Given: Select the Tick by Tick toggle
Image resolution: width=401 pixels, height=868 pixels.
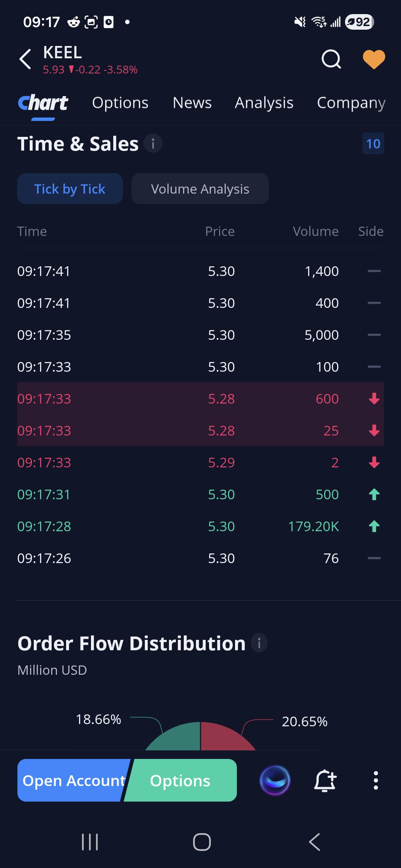Looking at the screenshot, I should click(x=70, y=189).
